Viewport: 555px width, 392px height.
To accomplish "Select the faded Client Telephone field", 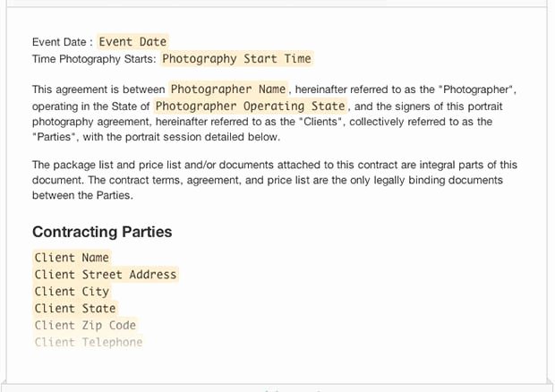I will click(89, 342).
